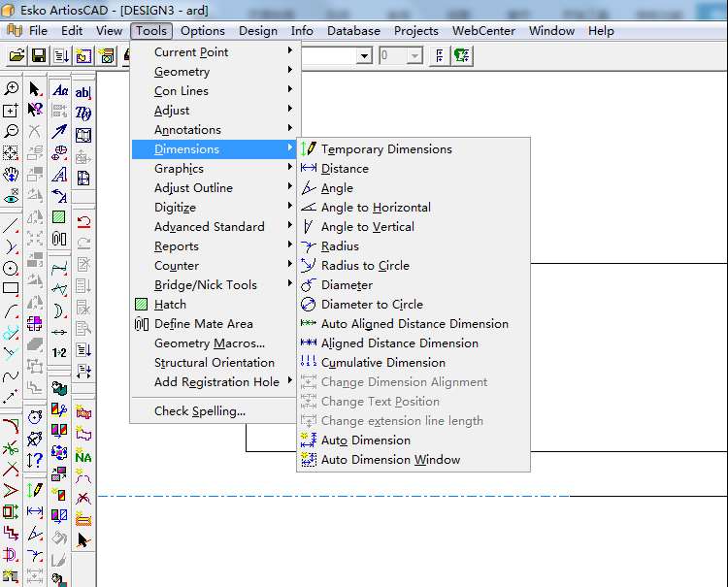Expand the Add Registration Hole submenu

[215, 382]
